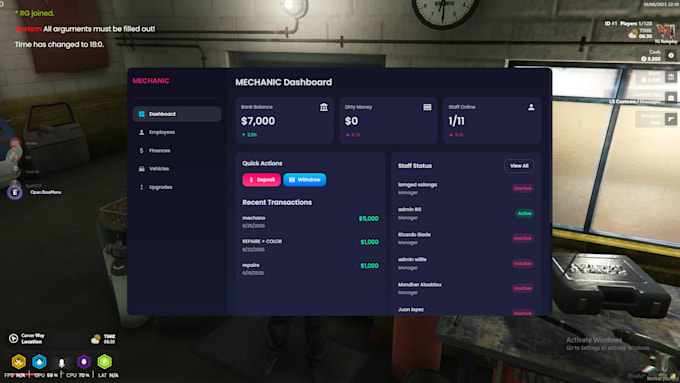Select staff member admin willie

pos(466,263)
